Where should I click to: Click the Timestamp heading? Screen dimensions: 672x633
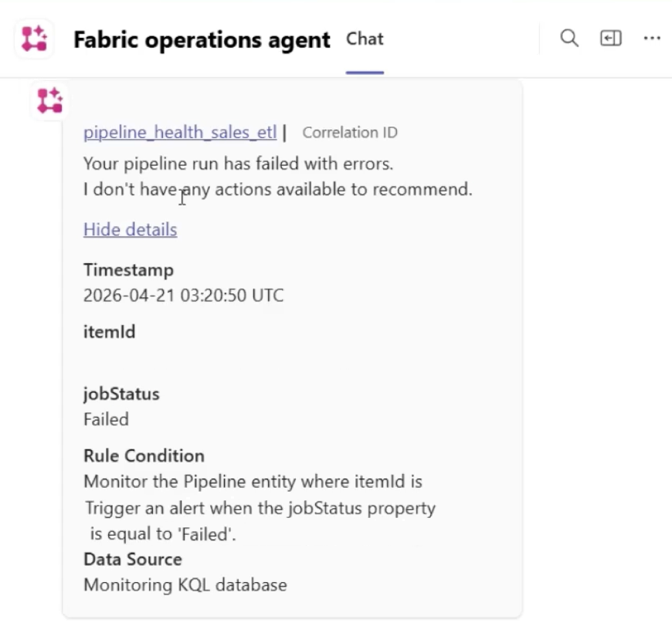[x=128, y=270]
